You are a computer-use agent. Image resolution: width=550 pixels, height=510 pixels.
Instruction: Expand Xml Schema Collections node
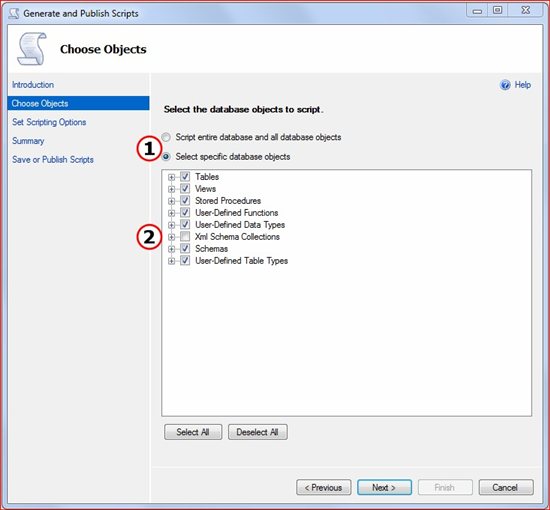point(172,237)
